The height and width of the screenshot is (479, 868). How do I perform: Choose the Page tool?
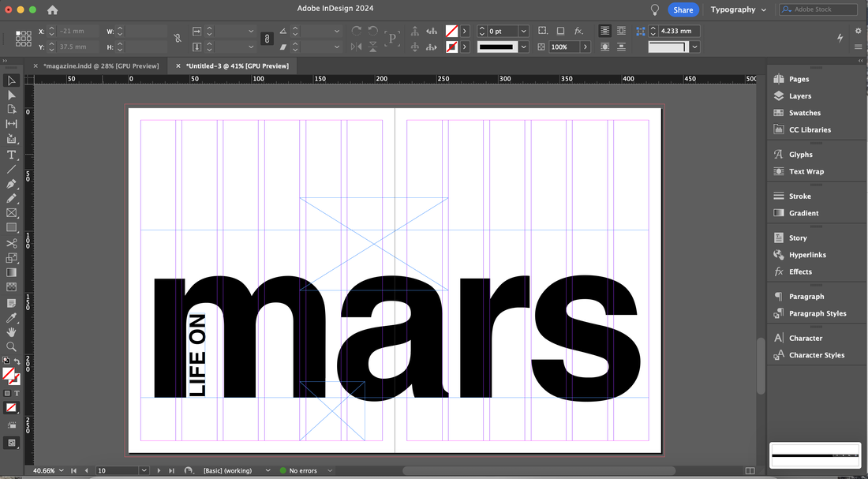(x=11, y=110)
